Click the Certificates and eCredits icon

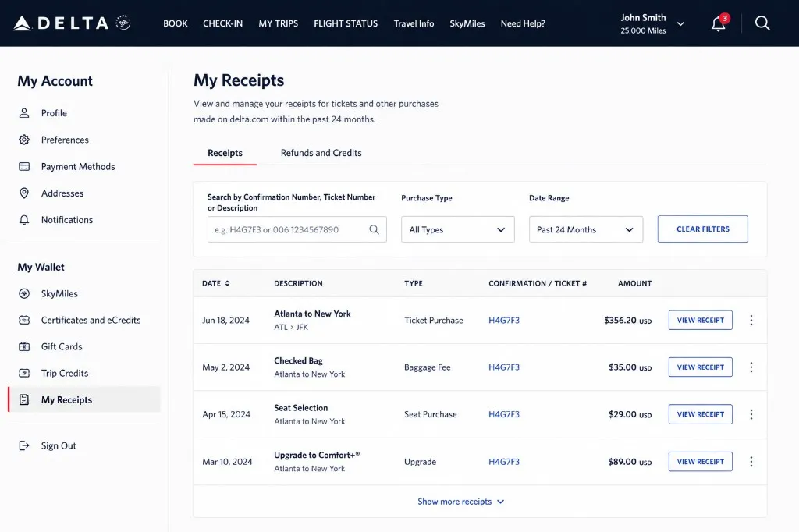(24, 320)
